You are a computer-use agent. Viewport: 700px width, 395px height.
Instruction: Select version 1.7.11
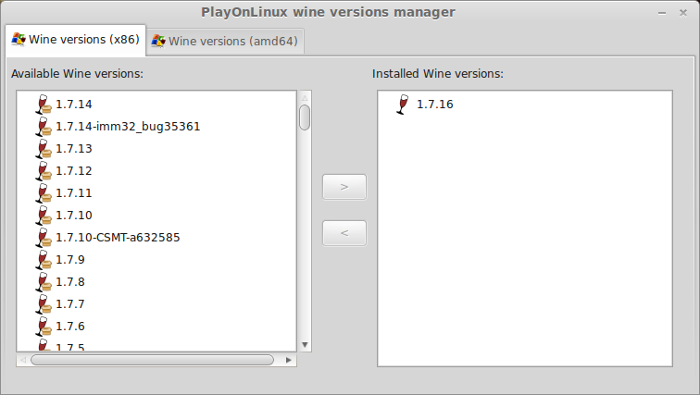pyautogui.click(x=74, y=193)
